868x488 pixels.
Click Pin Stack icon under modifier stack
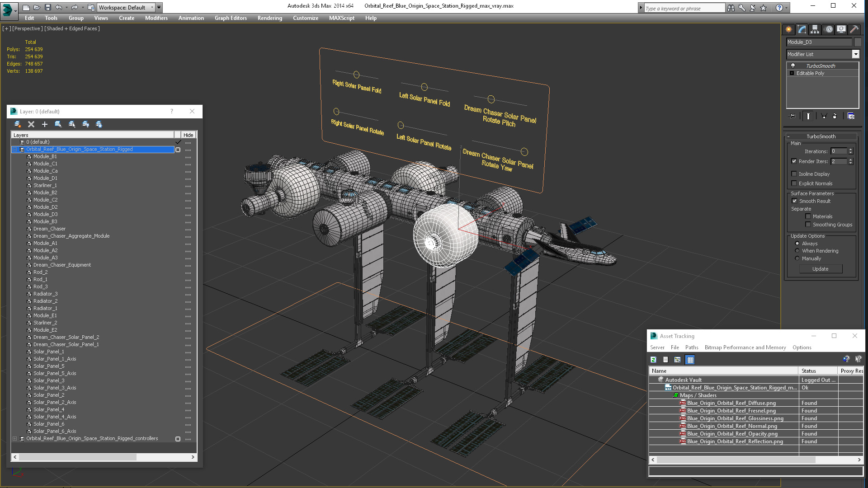pyautogui.click(x=793, y=116)
